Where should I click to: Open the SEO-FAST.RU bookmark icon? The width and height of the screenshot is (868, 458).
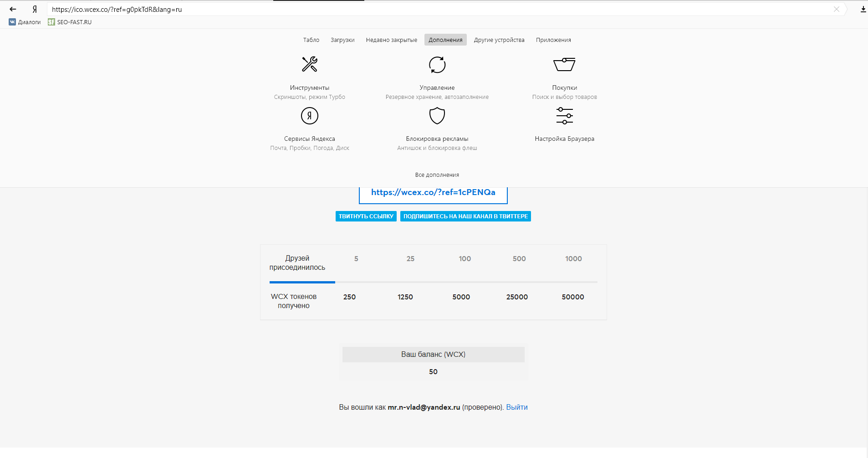tap(51, 22)
